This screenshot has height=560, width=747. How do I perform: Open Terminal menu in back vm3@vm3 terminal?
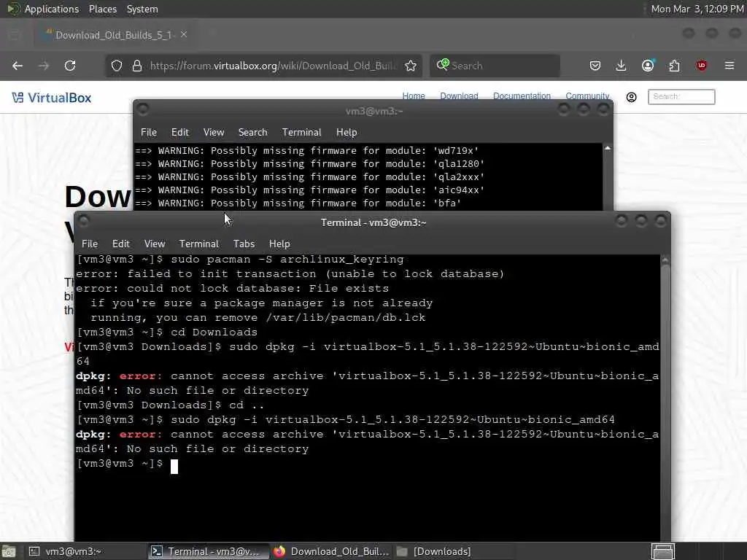301,133
